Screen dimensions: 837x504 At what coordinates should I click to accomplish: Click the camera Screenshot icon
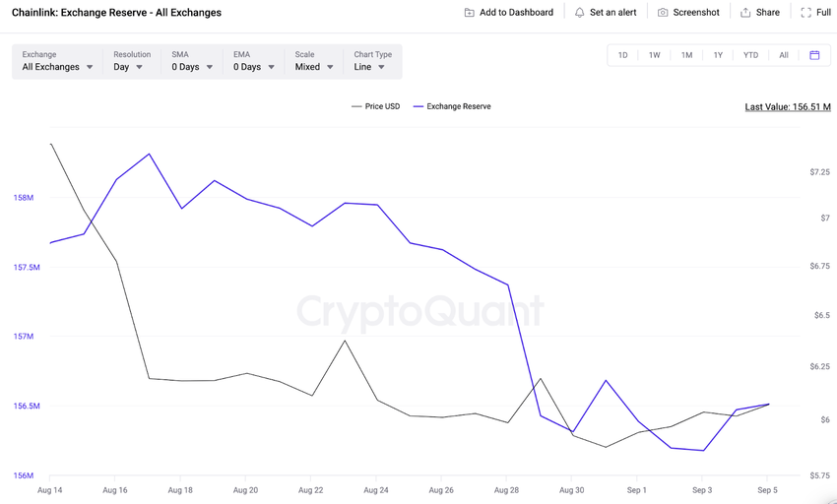663,12
